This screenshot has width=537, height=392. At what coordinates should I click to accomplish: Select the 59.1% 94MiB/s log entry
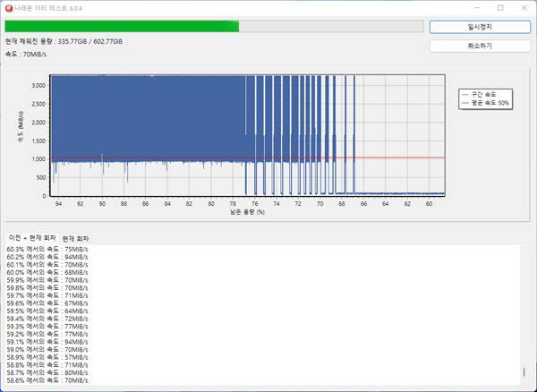tap(47, 342)
